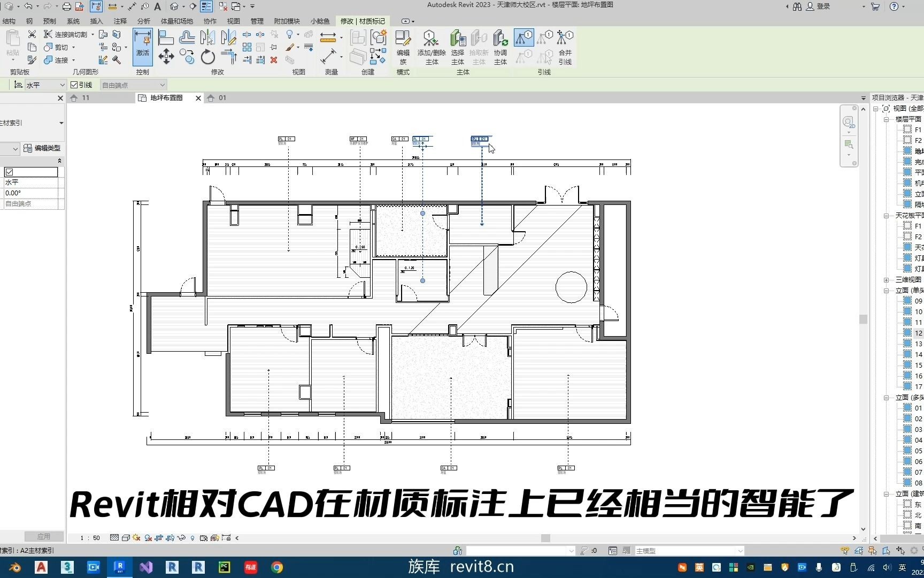Click the vertical scrollbar thumb of canvas
Viewport: 924px width, 578px height.
863,319
